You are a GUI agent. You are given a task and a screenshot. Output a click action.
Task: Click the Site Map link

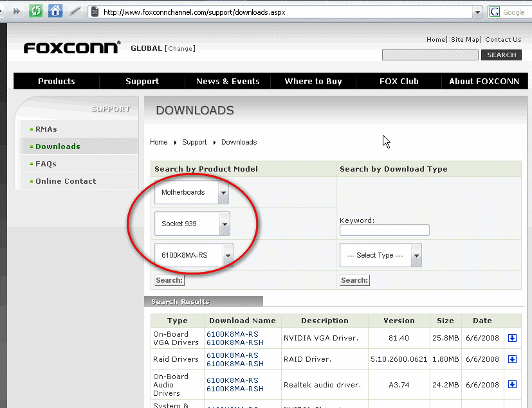click(x=464, y=40)
